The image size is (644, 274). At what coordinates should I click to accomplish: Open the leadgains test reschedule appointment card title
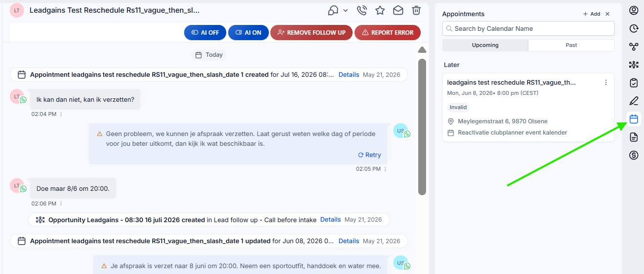[511, 83]
